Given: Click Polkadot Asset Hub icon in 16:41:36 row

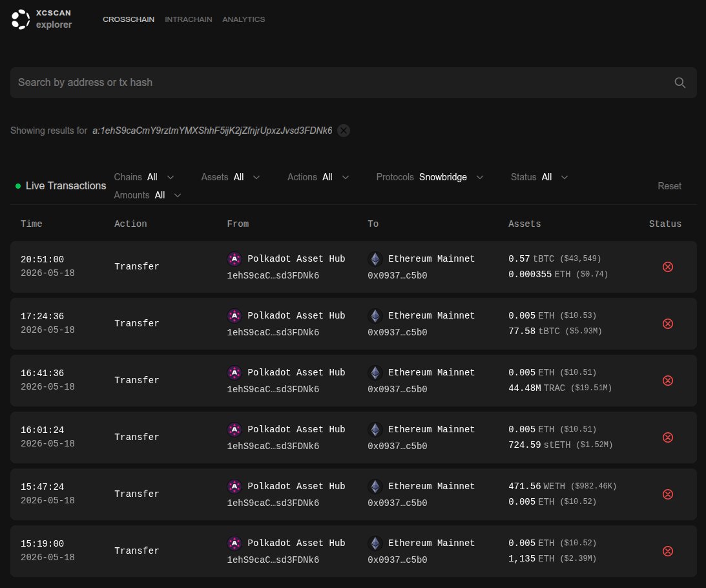Looking at the screenshot, I should (234, 372).
